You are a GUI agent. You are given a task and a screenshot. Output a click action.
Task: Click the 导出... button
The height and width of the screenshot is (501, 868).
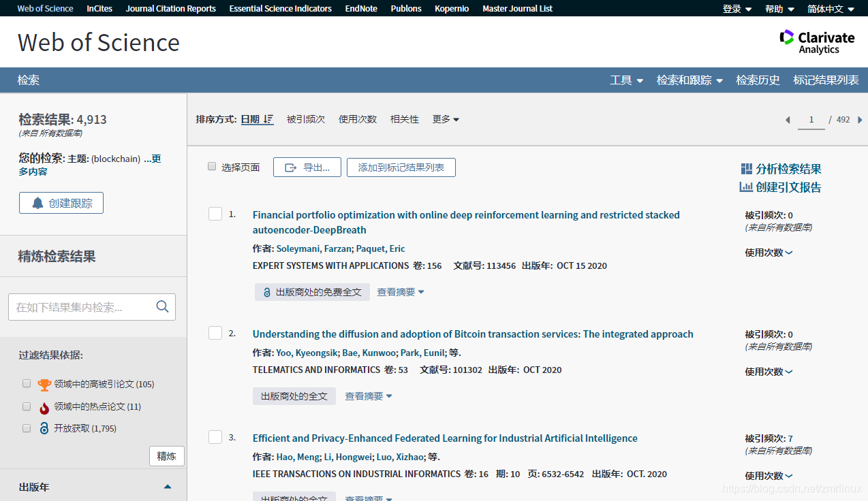(x=307, y=167)
